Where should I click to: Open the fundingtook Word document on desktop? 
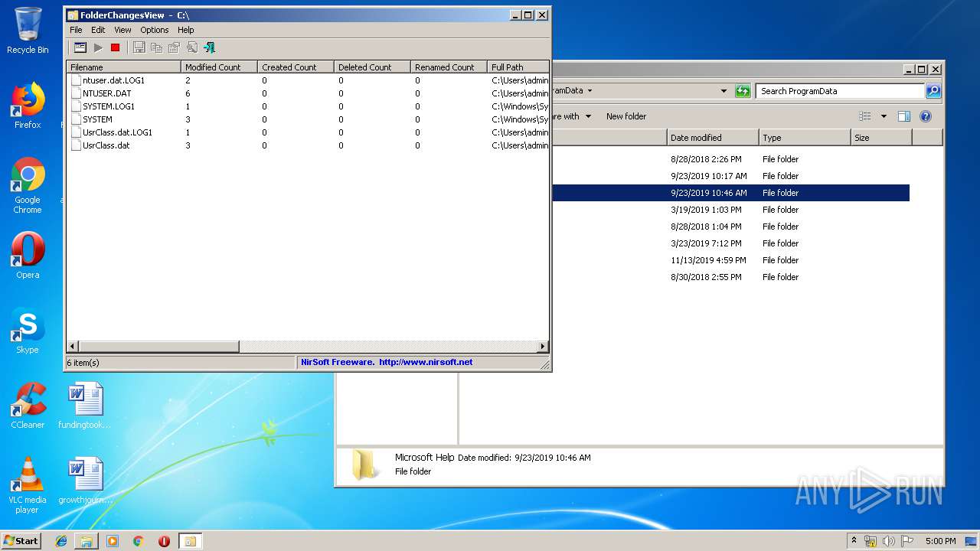tap(84, 406)
